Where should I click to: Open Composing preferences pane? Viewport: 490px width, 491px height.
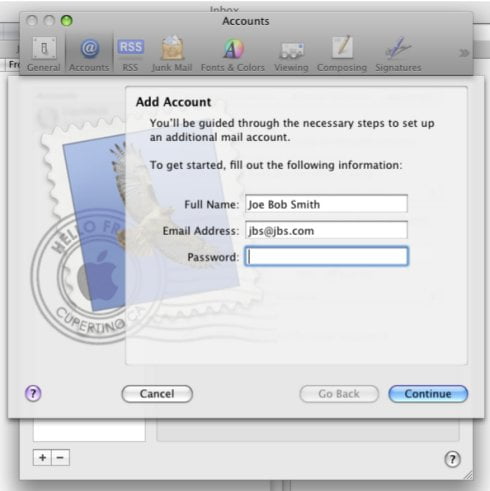342,54
